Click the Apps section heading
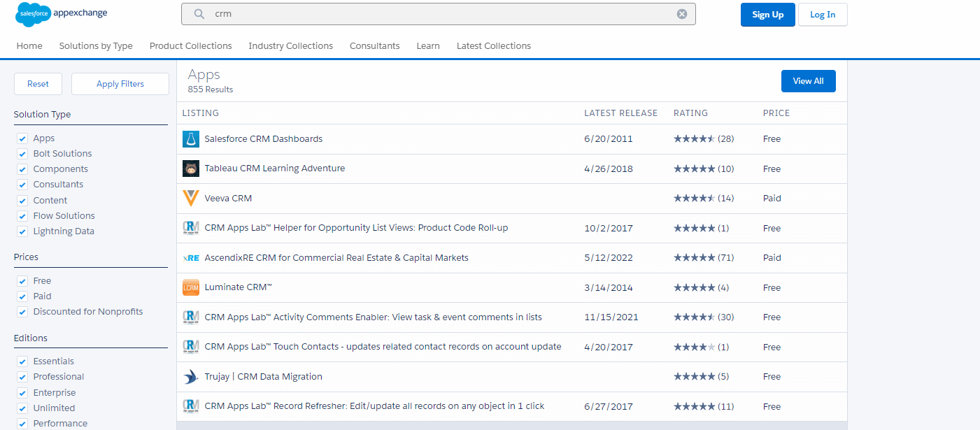This screenshot has height=430, width=980. (x=204, y=74)
